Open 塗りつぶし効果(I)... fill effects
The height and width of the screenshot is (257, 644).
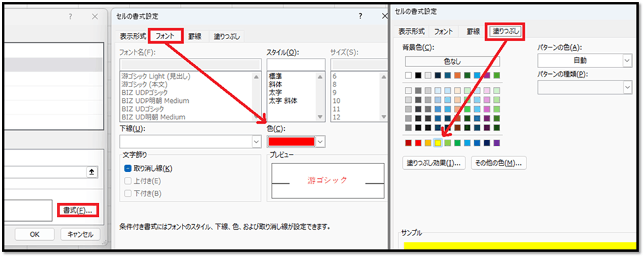pyautogui.click(x=434, y=164)
